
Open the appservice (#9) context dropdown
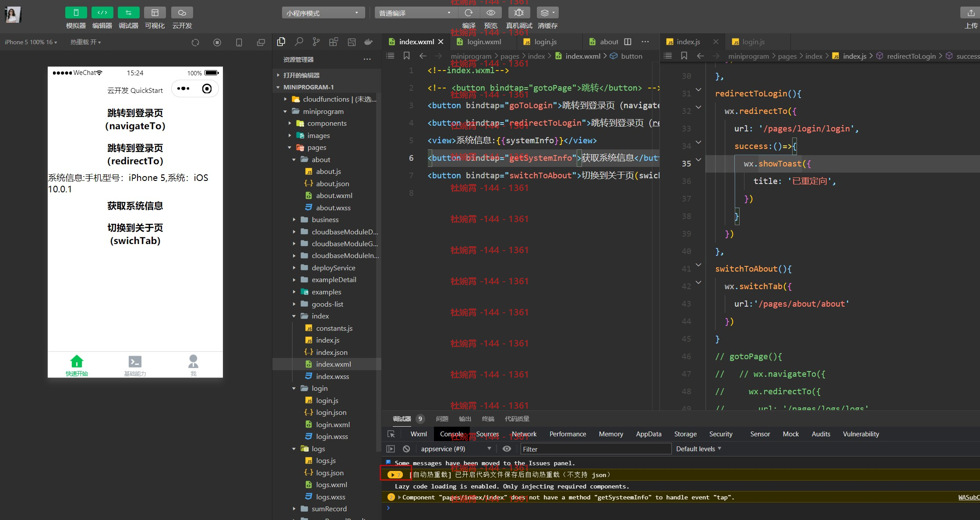(455, 449)
